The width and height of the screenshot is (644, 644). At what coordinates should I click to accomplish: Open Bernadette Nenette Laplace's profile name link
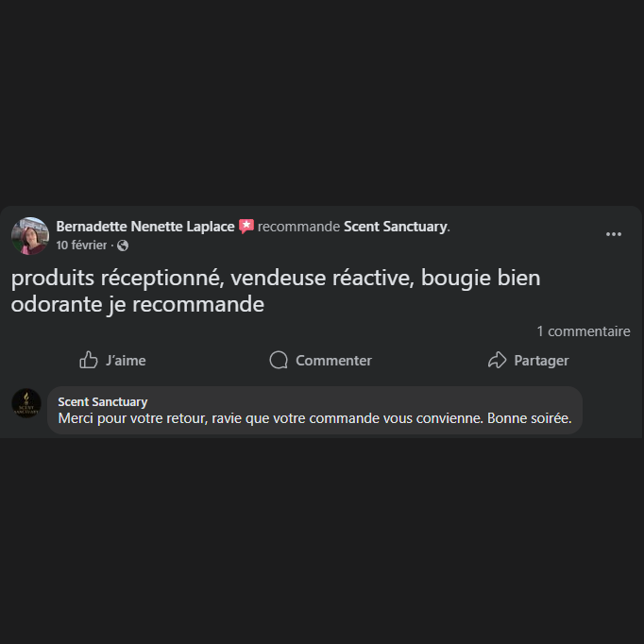(x=145, y=227)
